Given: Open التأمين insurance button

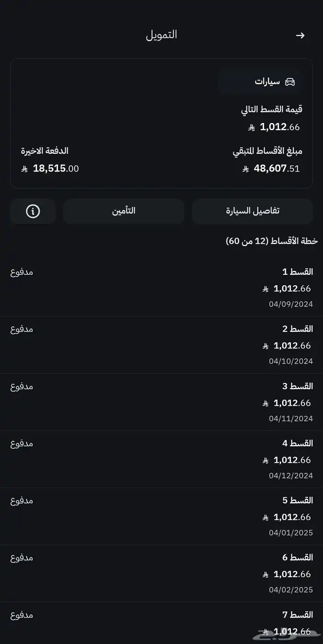Looking at the screenshot, I should (124, 211).
